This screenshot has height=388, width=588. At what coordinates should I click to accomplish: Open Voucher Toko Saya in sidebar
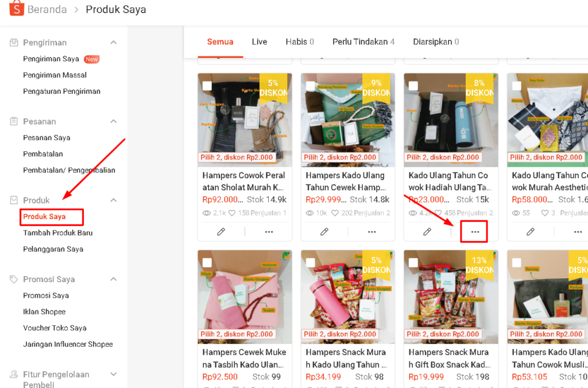click(55, 328)
